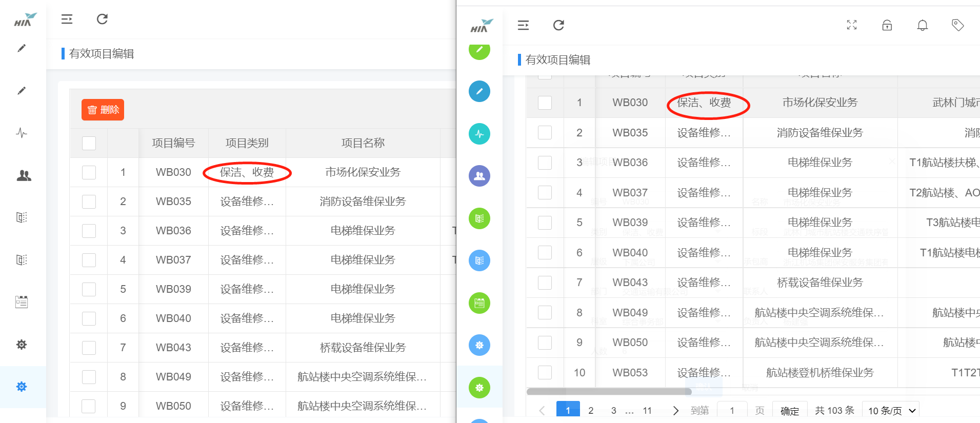The image size is (980, 423).
Task: Click the fullscreen expand icon in header
Action: pyautogui.click(x=851, y=25)
